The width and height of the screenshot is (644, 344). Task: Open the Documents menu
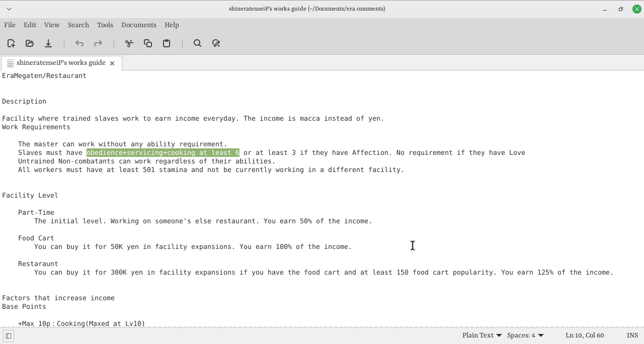pyautogui.click(x=139, y=25)
